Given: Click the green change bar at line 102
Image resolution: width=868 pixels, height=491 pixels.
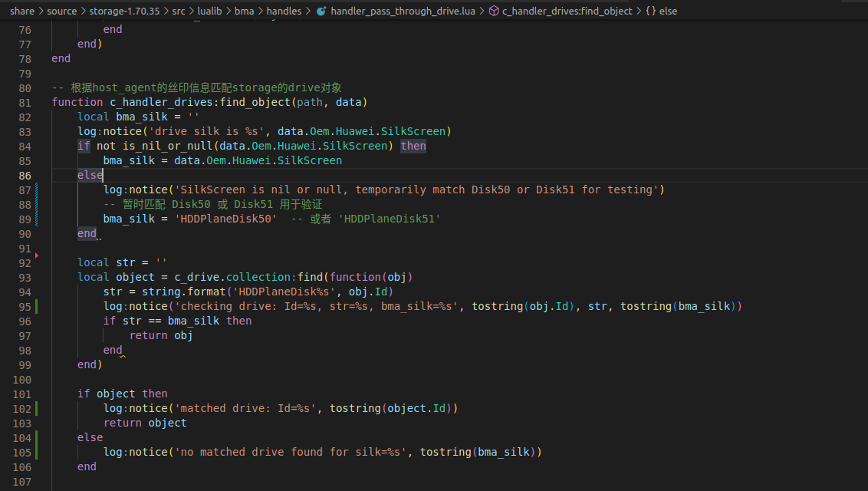Looking at the screenshot, I should pyautogui.click(x=36, y=408).
